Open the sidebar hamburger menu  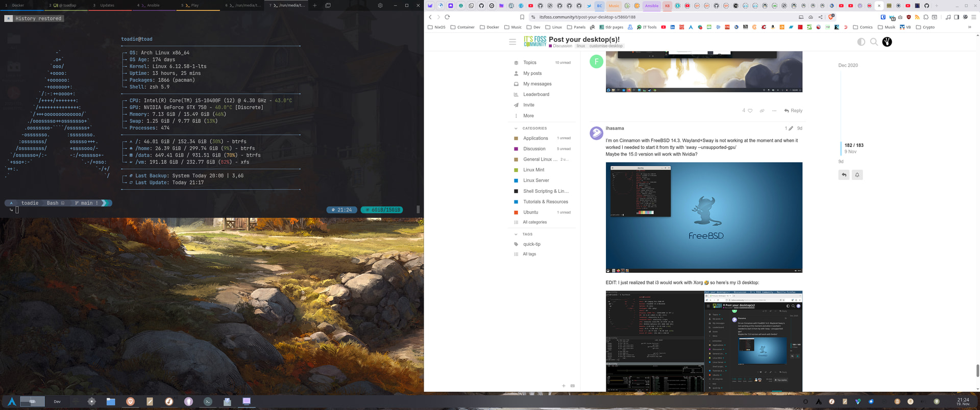(512, 42)
